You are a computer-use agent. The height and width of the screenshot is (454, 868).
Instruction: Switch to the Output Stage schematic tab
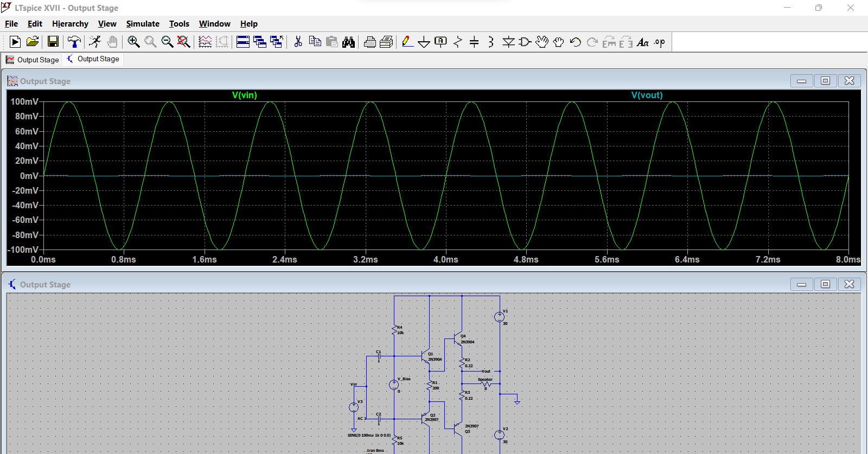[x=93, y=59]
